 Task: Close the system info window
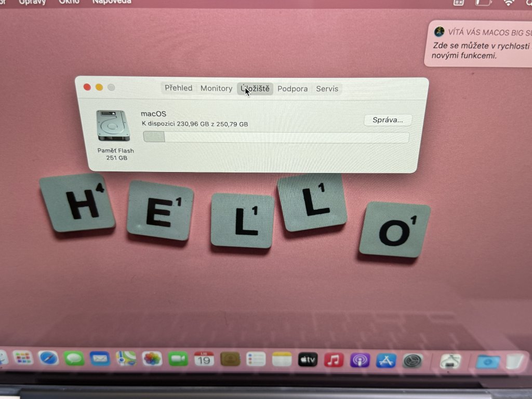point(87,87)
